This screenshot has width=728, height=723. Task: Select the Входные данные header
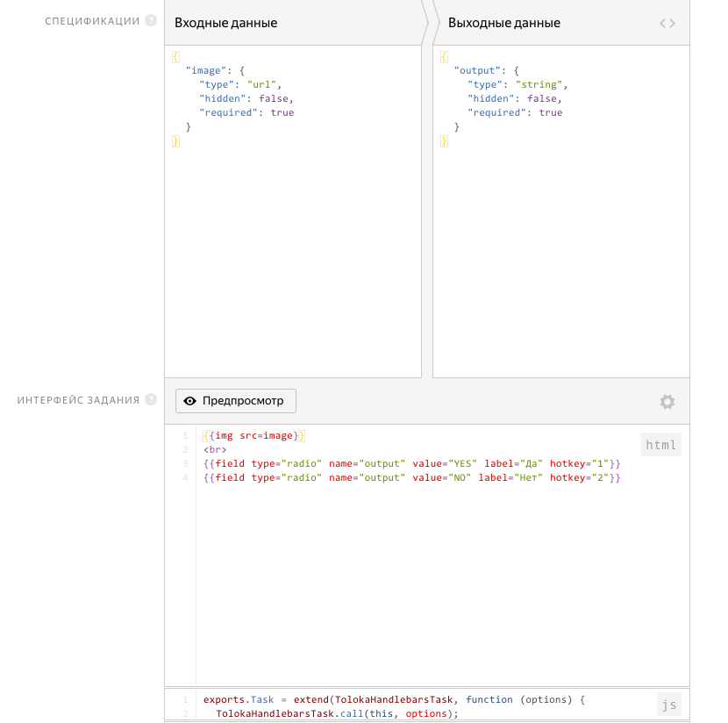click(226, 23)
